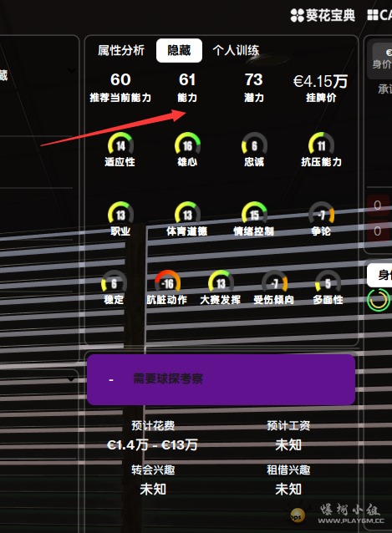Click the 能力 value 61

point(187,80)
